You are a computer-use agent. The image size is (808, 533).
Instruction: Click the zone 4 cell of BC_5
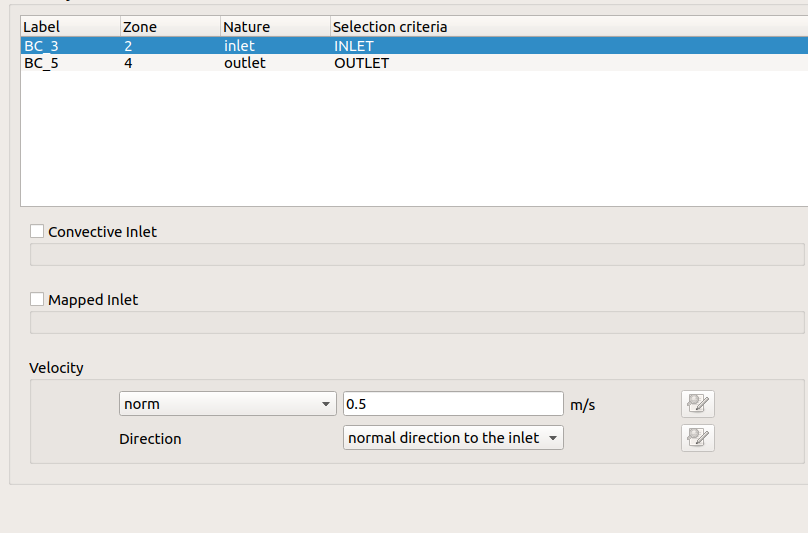click(x=129, y=63)
